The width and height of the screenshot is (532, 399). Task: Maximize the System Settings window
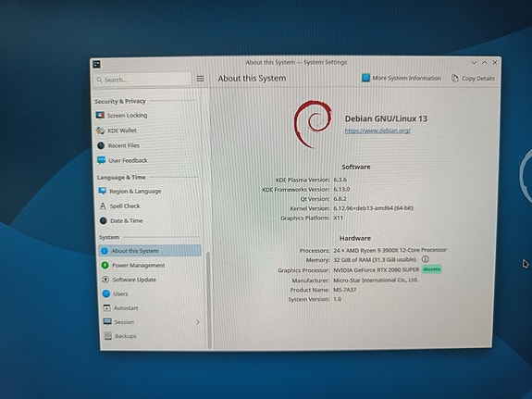(x=485, y=63)
